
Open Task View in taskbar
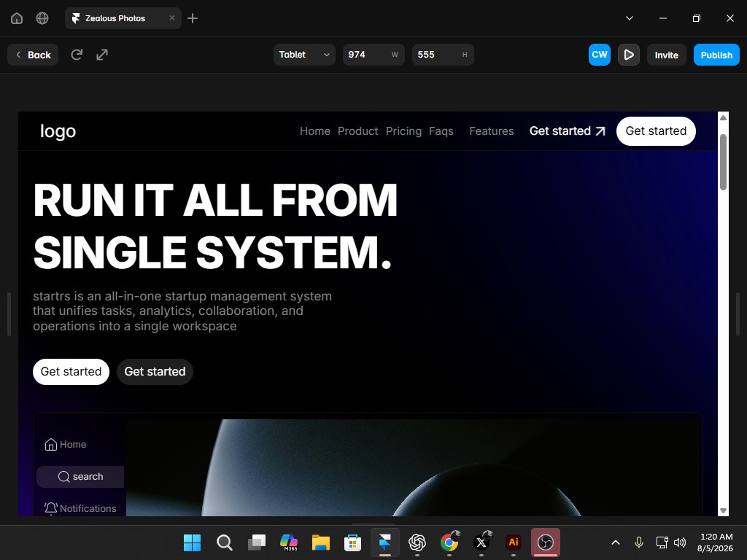click(257, 542)
